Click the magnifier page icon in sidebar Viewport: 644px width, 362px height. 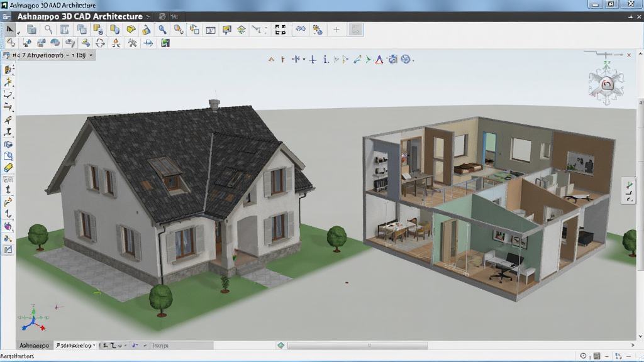coord(8,156)
